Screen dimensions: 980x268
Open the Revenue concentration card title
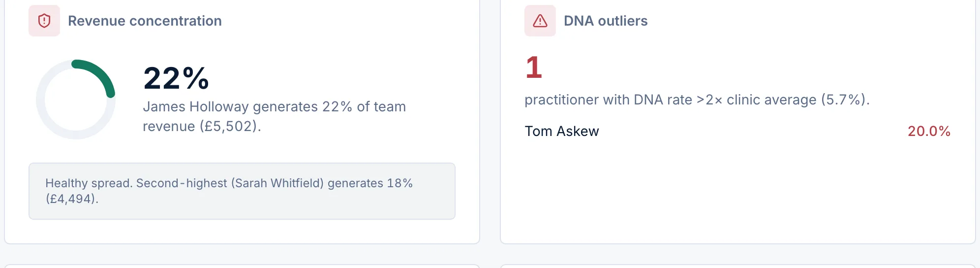145,21
